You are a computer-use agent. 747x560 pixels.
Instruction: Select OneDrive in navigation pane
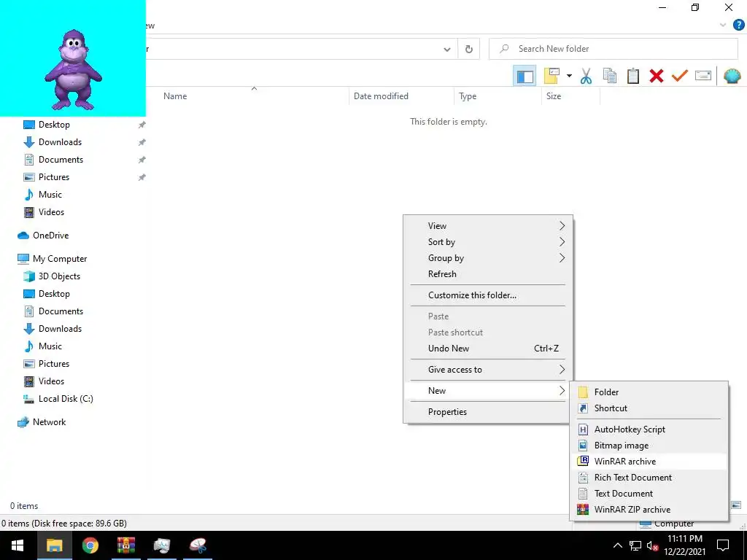pos(50,236)
